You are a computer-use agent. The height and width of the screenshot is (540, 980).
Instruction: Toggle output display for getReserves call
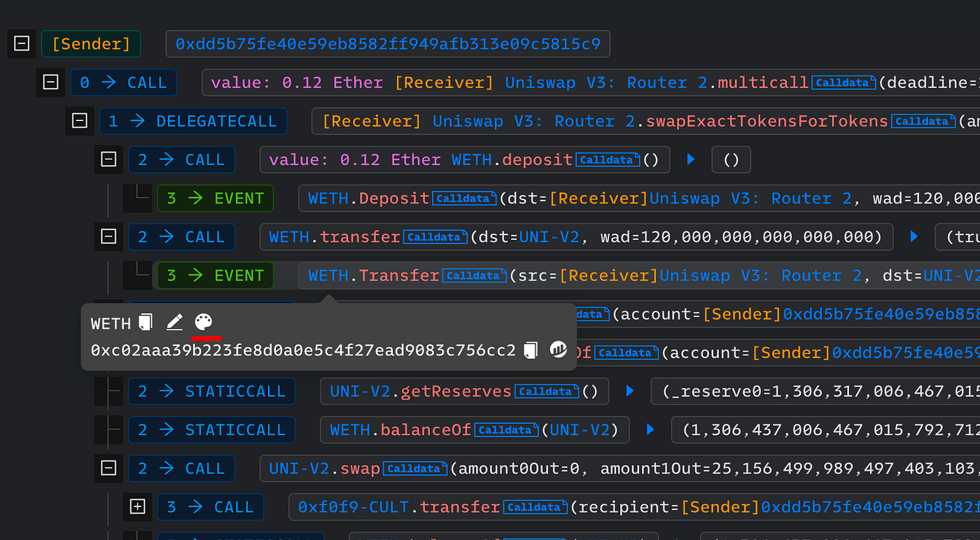point(629,391)
